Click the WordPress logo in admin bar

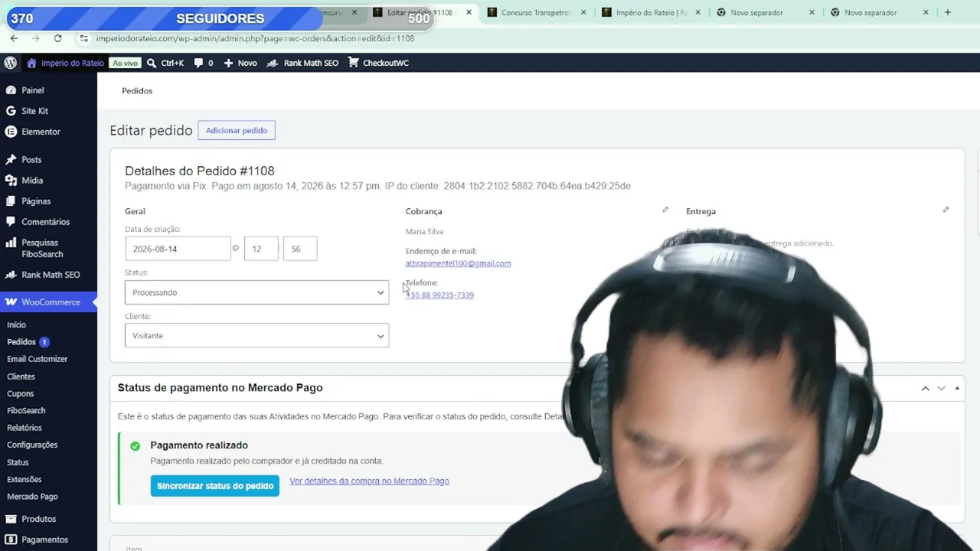(11, 63)
